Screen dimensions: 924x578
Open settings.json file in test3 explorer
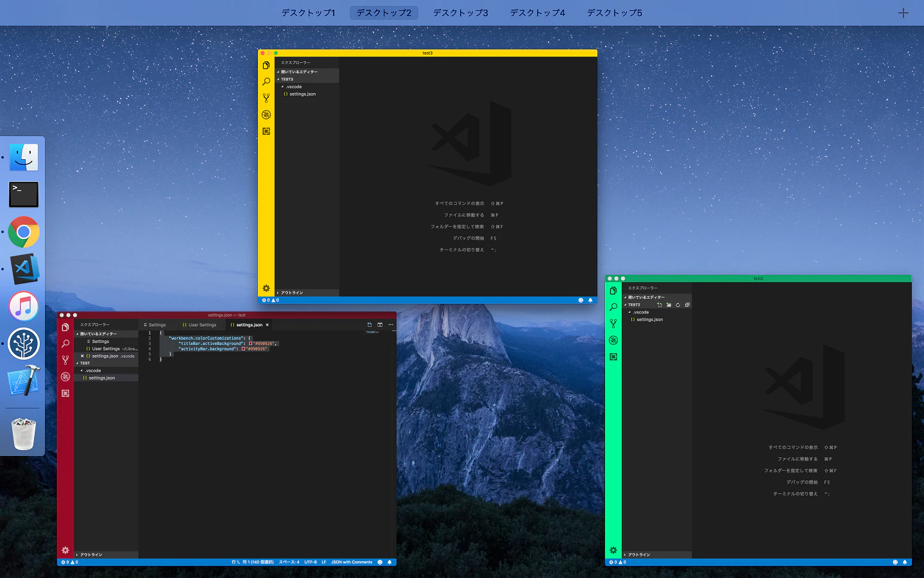[307, 94]
